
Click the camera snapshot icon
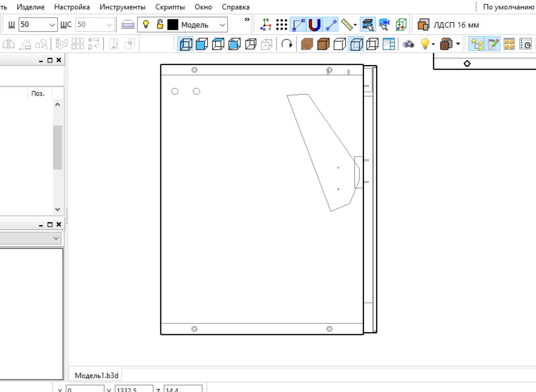pos(408,44)
